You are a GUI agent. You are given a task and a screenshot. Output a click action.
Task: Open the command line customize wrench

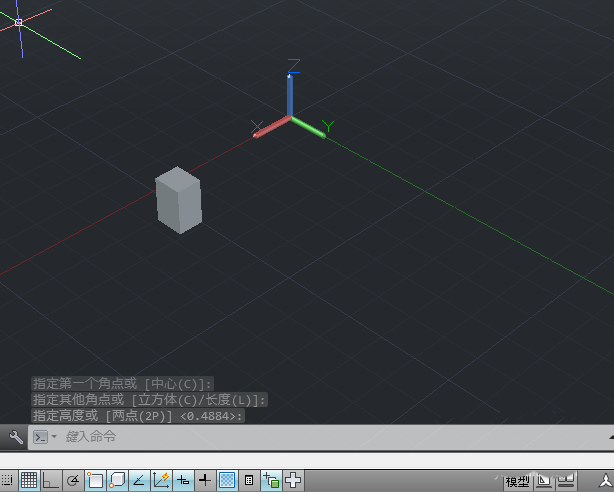pos(16,437)
